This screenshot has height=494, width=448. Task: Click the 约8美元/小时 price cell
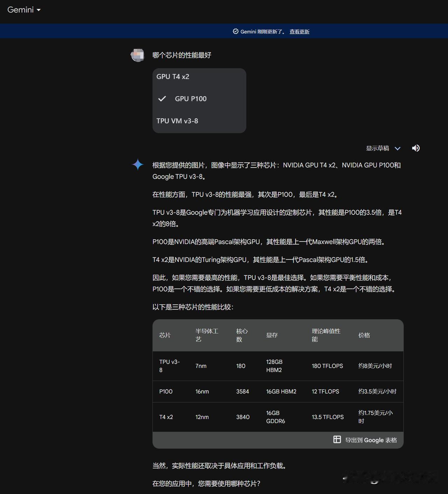coord(375,366)
